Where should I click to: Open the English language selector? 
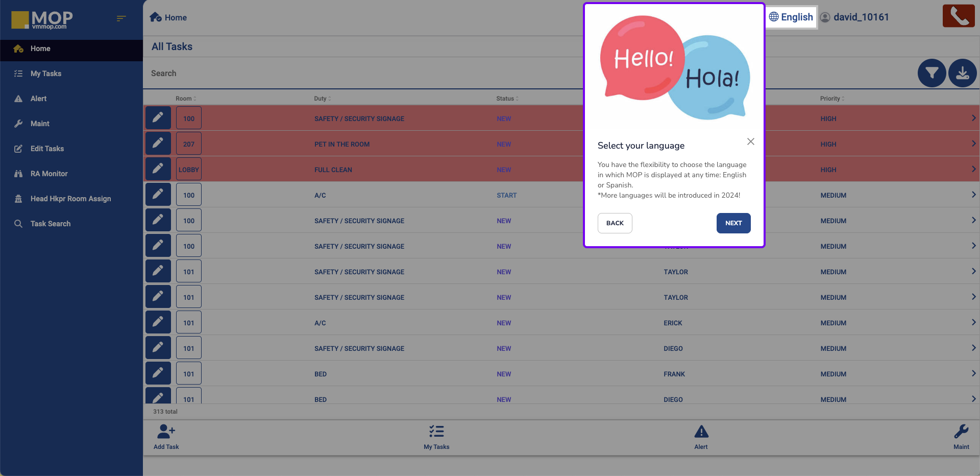pyautogui.click(x=791, y=17)
